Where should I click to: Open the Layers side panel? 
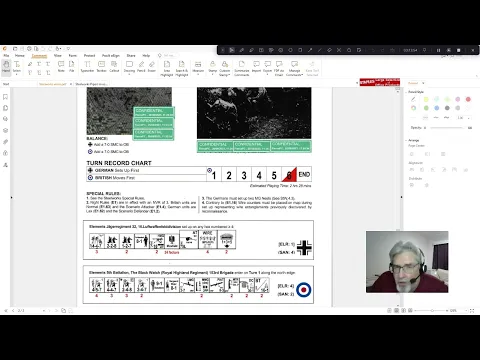click(5, 130)
